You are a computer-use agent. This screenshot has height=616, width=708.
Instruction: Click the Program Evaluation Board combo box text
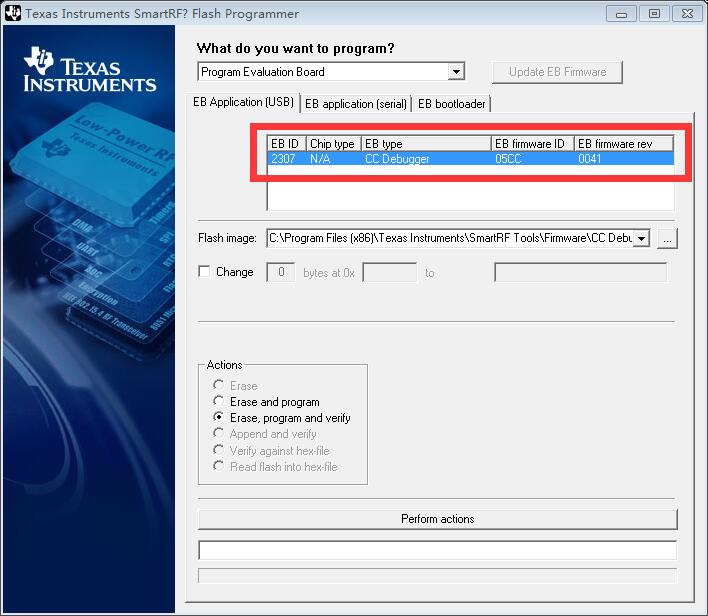(x=263, y=72)
